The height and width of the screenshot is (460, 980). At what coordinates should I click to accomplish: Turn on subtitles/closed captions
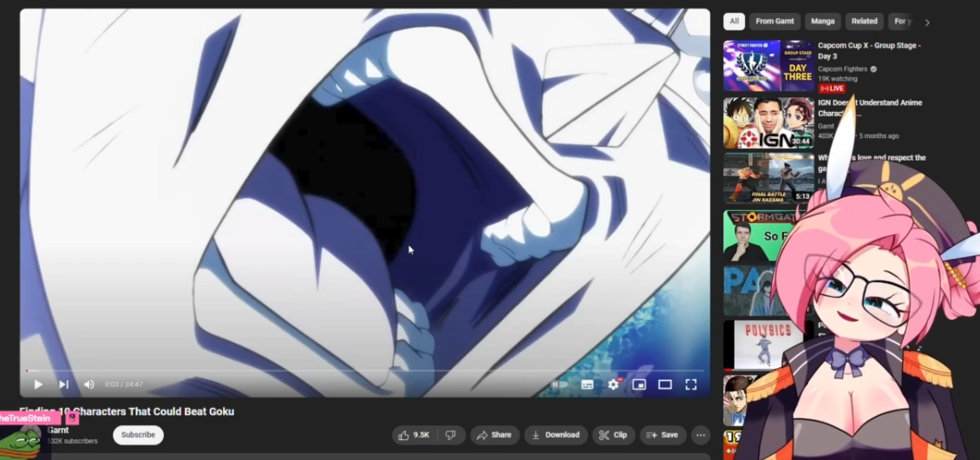point(587,384)
